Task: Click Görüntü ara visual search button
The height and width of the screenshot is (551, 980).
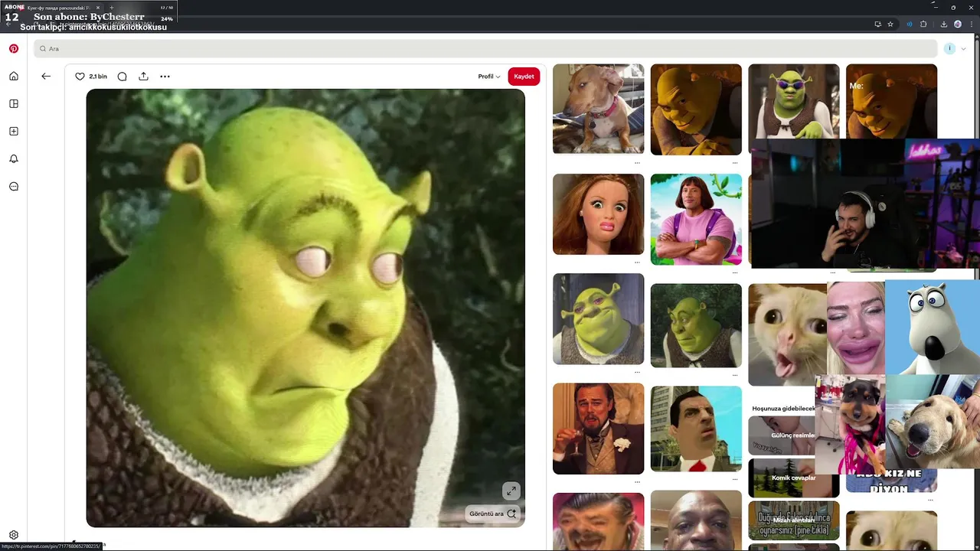Action: pyautogui.click(x=492, y=514)
